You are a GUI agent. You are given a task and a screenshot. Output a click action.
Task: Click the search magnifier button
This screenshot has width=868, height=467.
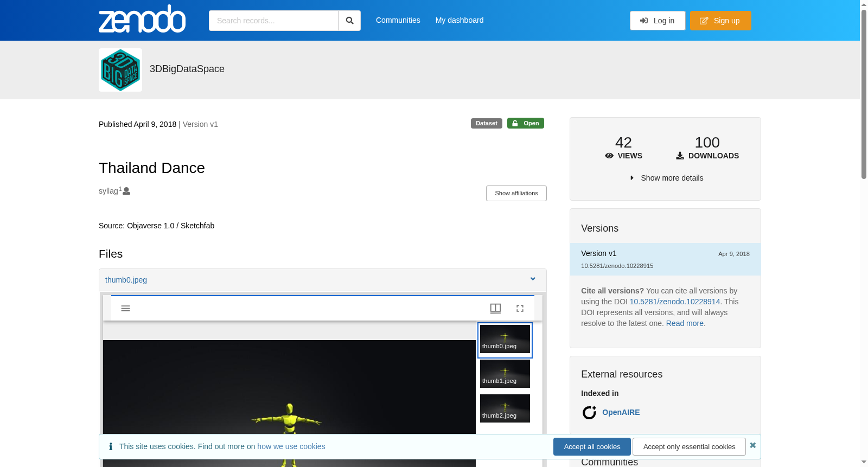point(350,21)
